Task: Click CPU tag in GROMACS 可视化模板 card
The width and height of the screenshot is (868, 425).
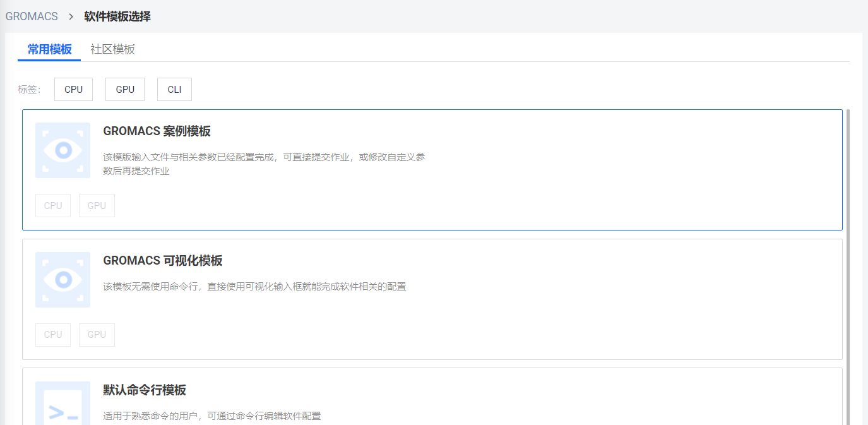Action: [x=53, y=335]
